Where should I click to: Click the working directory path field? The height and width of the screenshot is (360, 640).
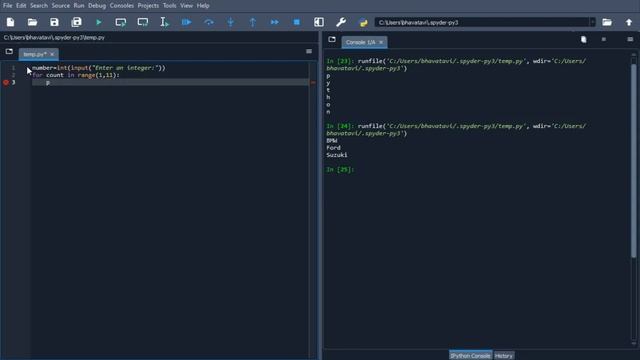click(482, 22)
